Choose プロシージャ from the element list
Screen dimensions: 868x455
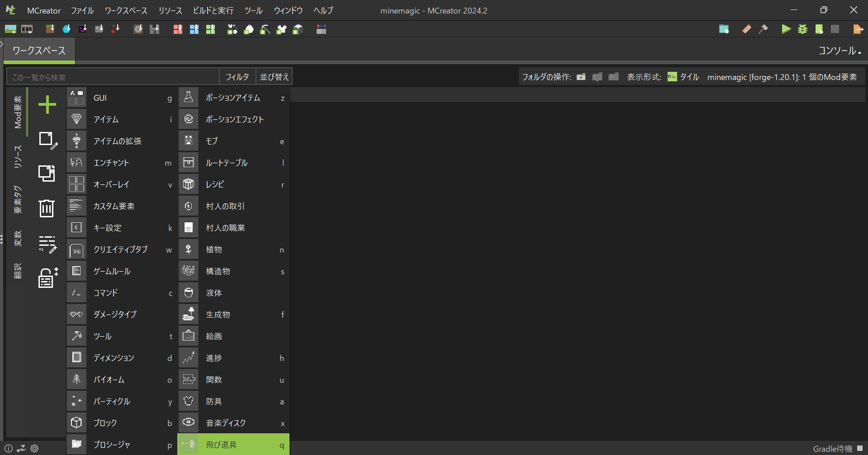pos(121,445)
